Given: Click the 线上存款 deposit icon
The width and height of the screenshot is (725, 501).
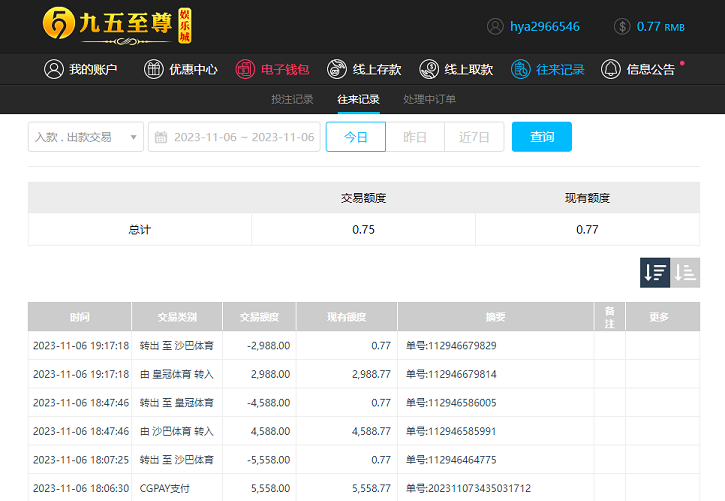Looking at the screenshot, I should (x=337, y=70).
